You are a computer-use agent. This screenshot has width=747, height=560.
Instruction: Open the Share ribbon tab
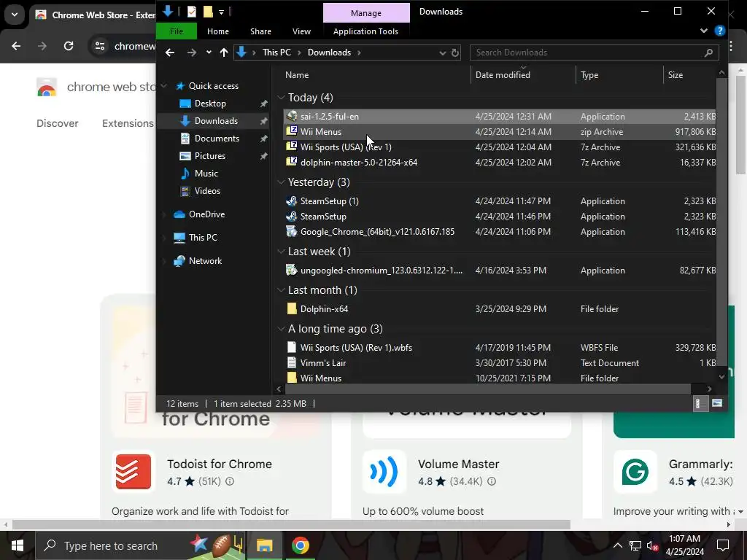(x=260, y=31)
